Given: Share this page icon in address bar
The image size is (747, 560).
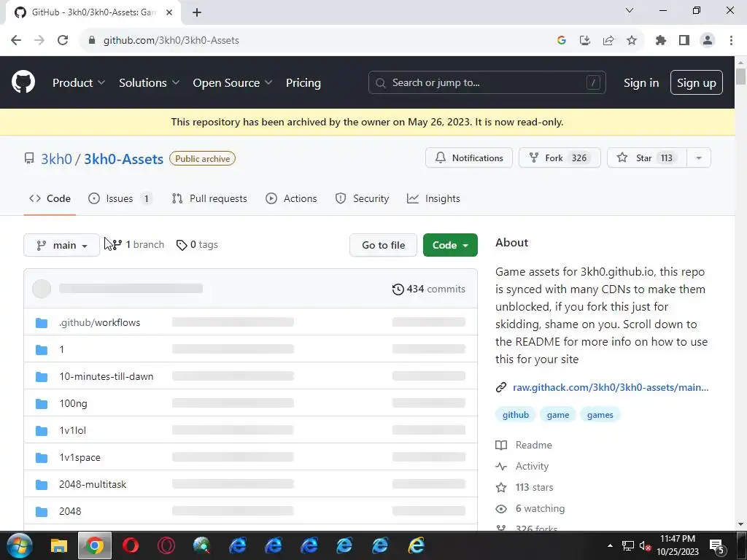Looking at the screenshot, I should [x=608, y=41].
